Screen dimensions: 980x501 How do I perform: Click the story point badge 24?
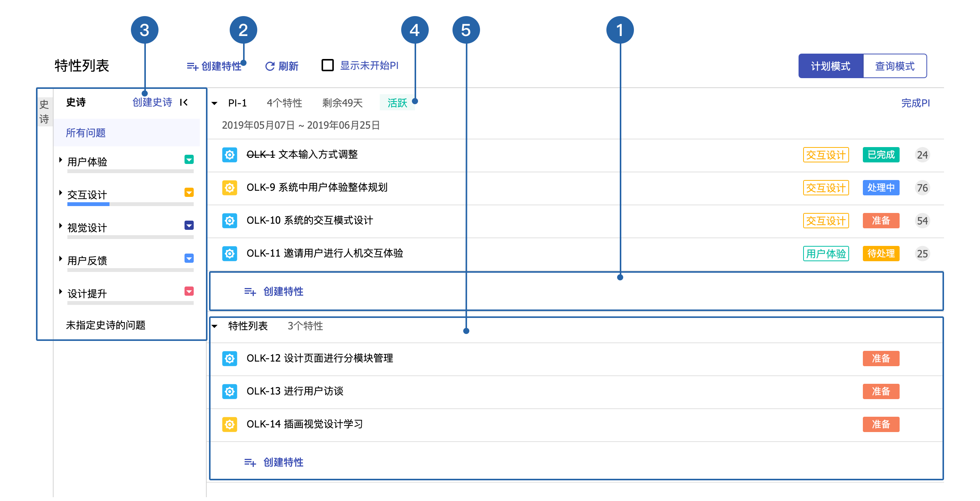[922, 155]
